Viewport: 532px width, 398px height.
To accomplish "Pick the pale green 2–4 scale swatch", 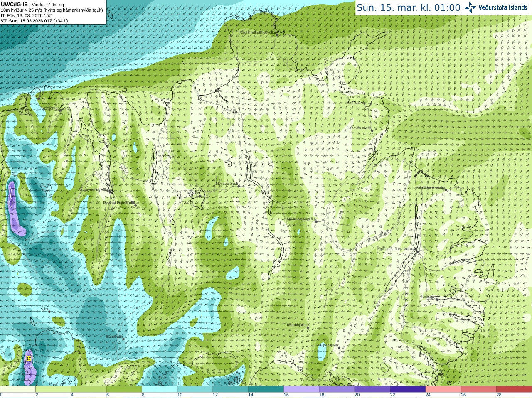I will (53, 389).
